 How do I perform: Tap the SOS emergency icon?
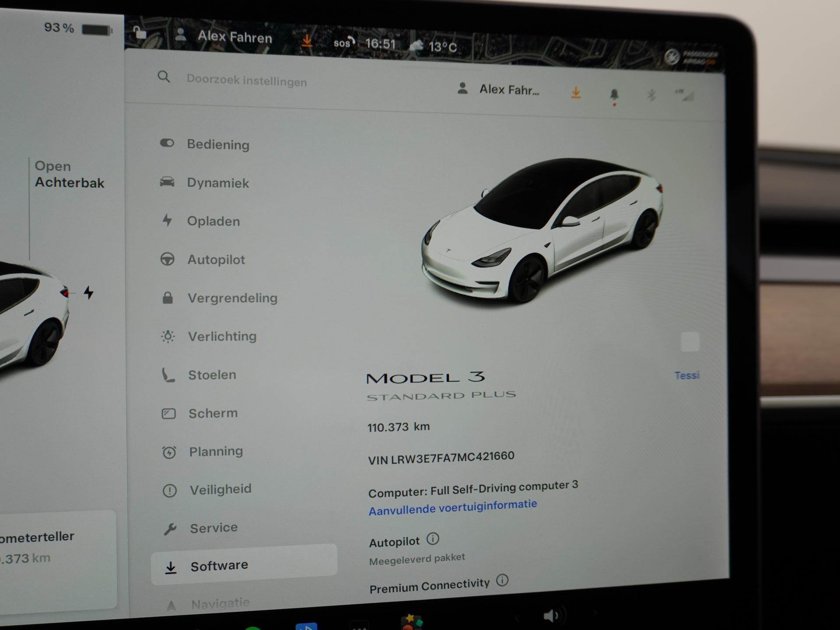coord(344,42)
